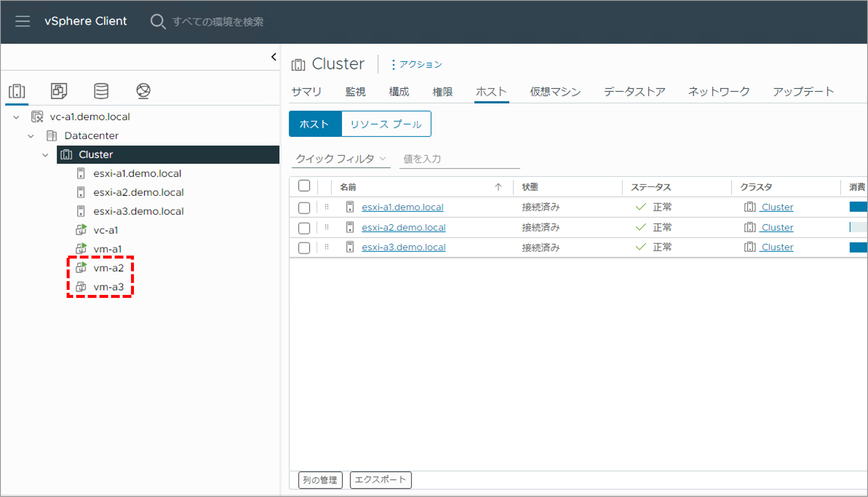This screenshot has width=868, height=497.
Task: Click the Datacenter icon in the tree
Action: (52, 135)
